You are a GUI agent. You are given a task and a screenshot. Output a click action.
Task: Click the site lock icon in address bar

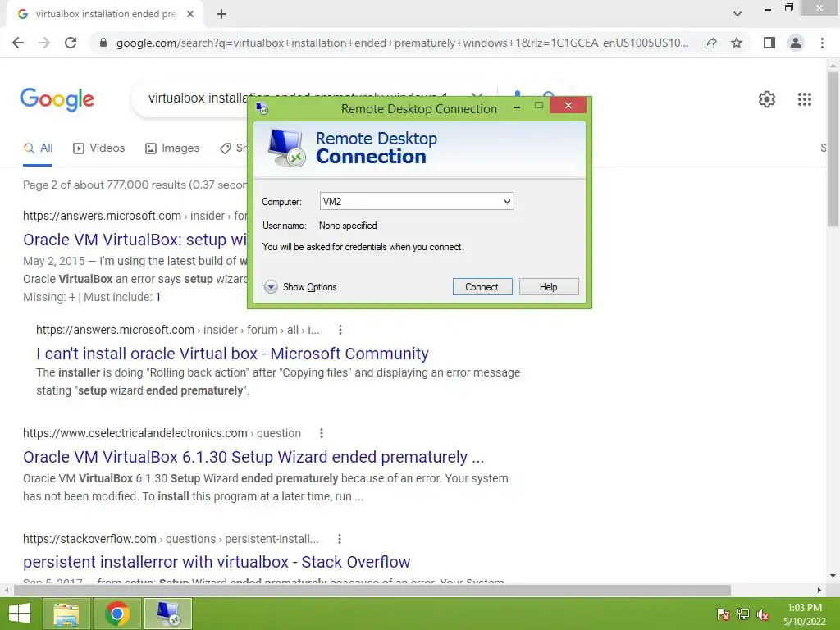coord(103,43)
